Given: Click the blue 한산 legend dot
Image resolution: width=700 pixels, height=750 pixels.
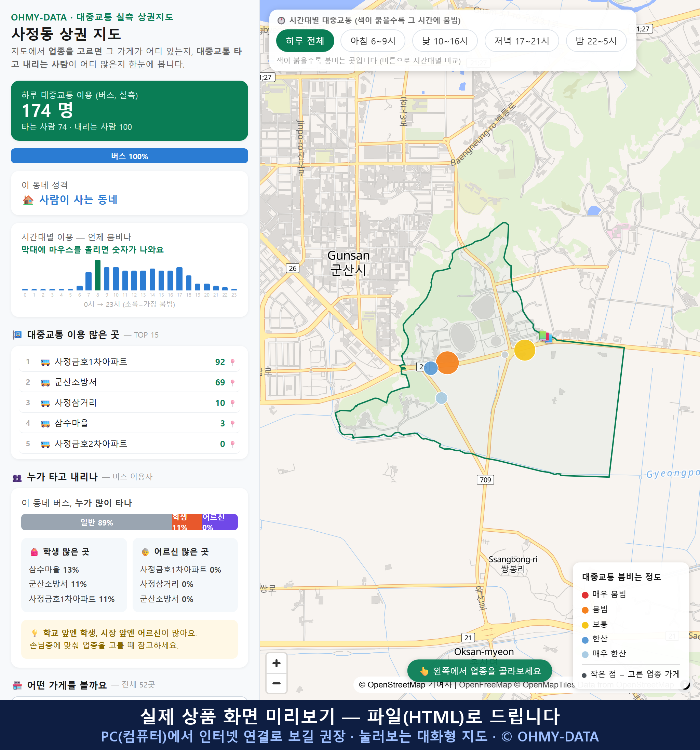Looking at the screenshot, I should click(x=585, y=640).
